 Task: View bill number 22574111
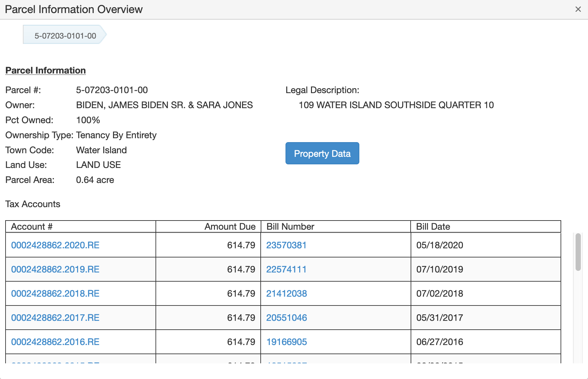(x=286, y=269)
